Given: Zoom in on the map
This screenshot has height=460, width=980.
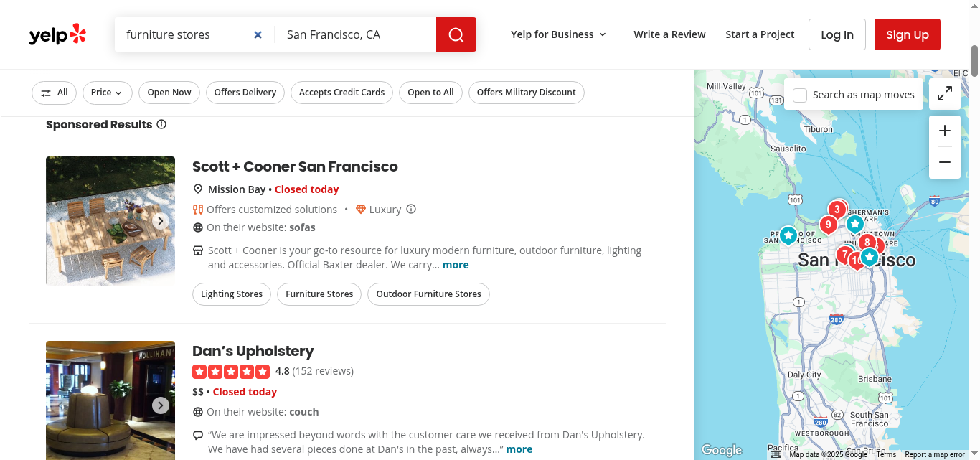Looking at the screenshot, I should pos(945,131).
